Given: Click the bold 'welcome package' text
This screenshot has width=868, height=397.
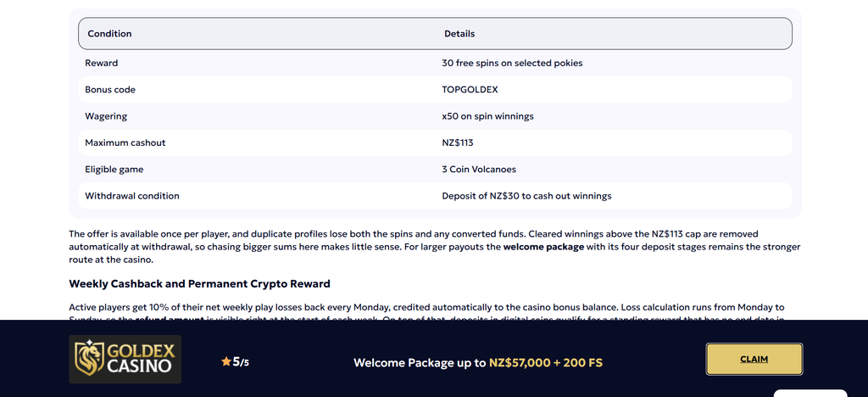Looking at the screenshot, I should 543,247.
